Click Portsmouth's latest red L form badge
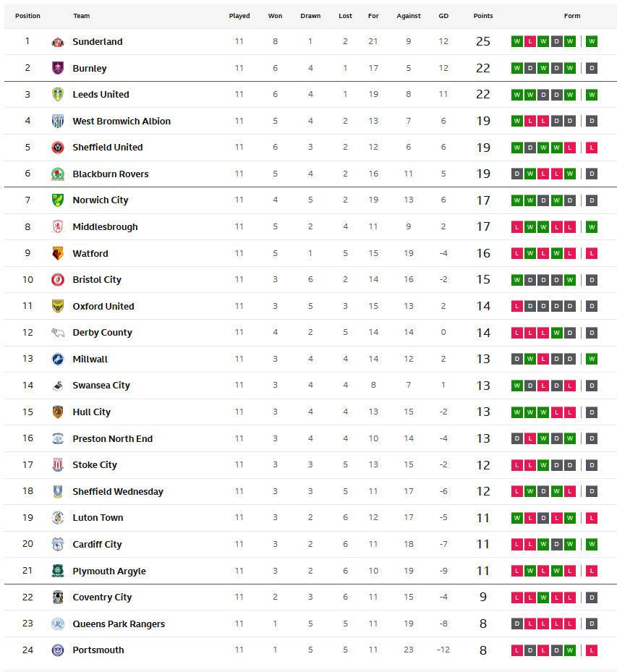Image resolution: width=617 pixels, height=672 pixels. point(592,650)
